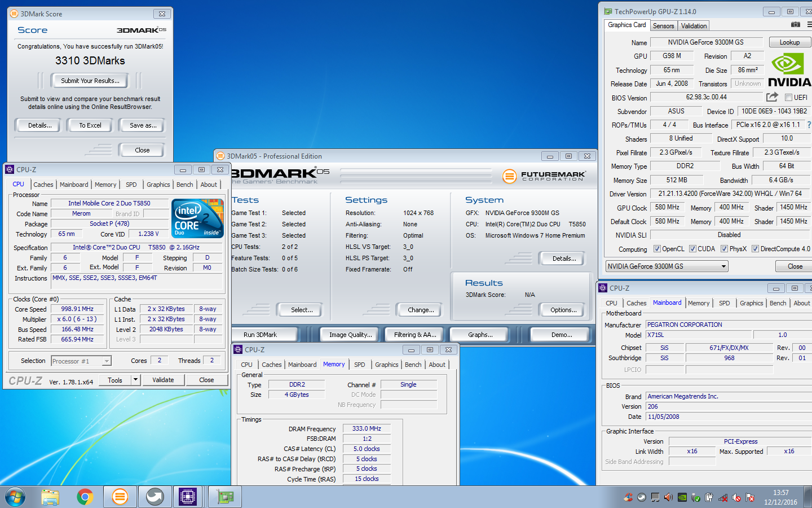The height and width of the screenshot is (508, 812).
Task: Click To Excel button in 3DMark Score
Action: pyautogui.click(x=90, y=125)
